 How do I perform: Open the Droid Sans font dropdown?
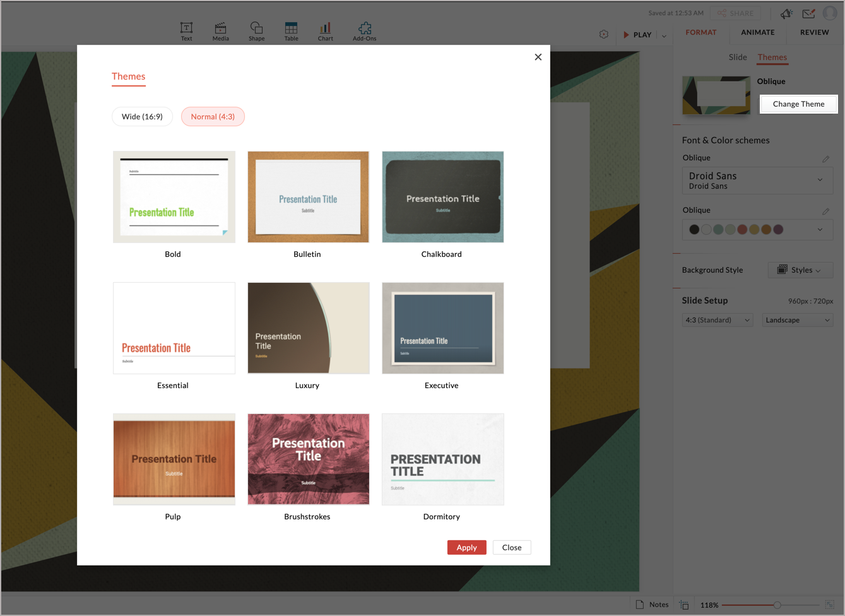pyautogui.click(x=757, y=181)
